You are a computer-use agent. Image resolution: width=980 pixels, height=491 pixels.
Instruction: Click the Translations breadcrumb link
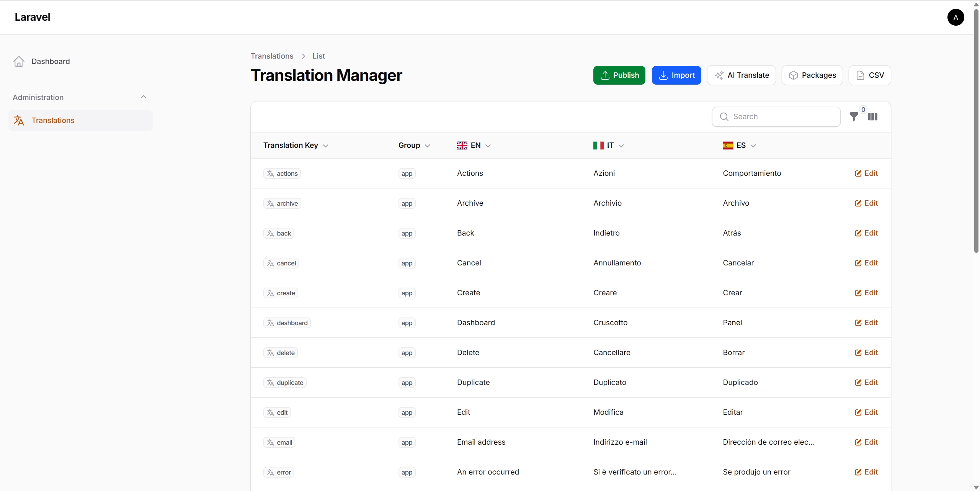pos(271,56)
